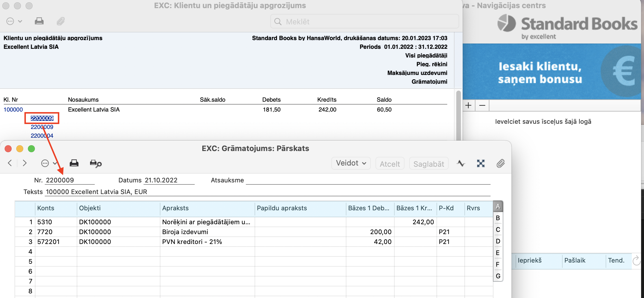
Task: Click the plus button in Navigation centre
Action: pos(468,105)
